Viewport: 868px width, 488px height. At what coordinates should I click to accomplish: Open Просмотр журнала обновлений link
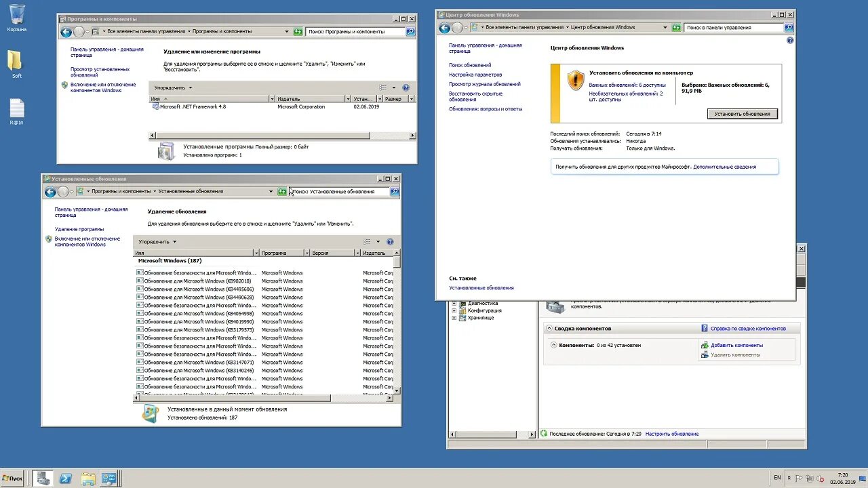(x=485, y=84)
